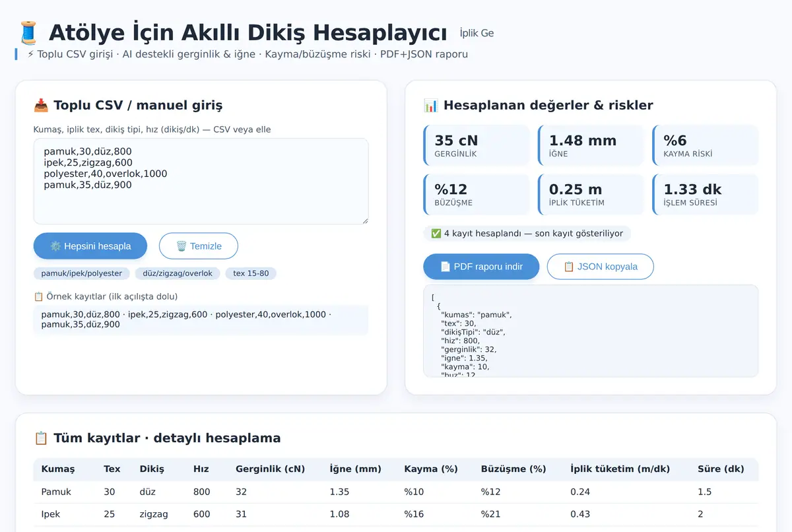Click the clipboard icon beside Örnek kayıtlar label
The width and height of the screenshot is (792, 532).
coord(38,296)
